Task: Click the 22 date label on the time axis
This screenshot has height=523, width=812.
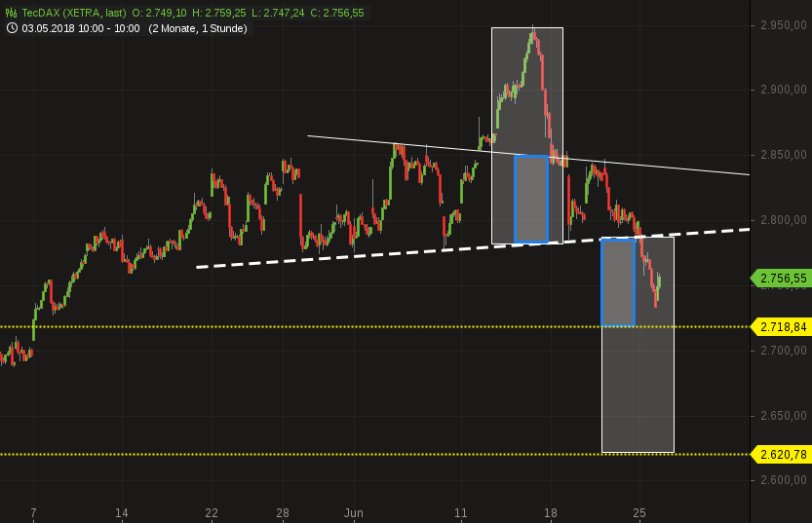Action: pyautogui.click(x=212, y=513)
